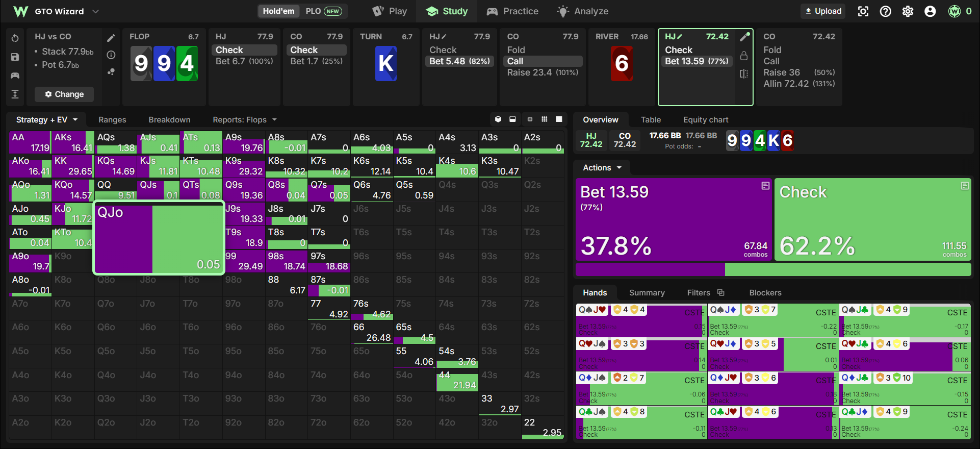Open the Blockers tab
The width and height of the screenshot is (980, 449).
765,292
